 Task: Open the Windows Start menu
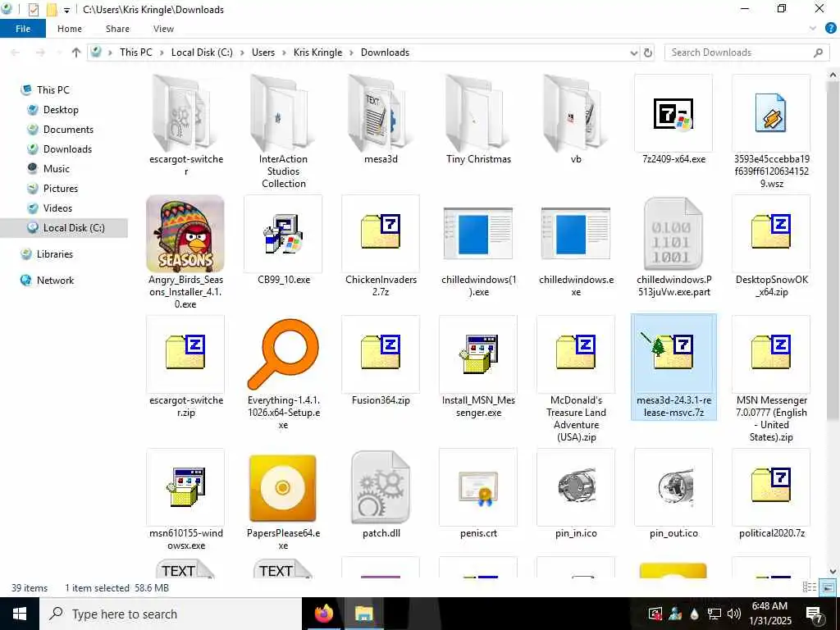(20, 614)
